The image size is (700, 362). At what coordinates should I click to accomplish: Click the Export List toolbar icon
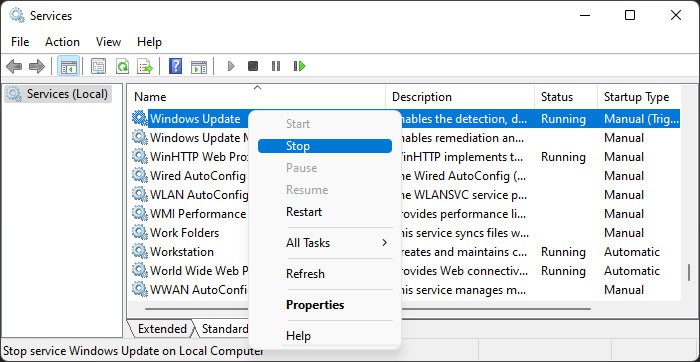click(x=145, y=67)
